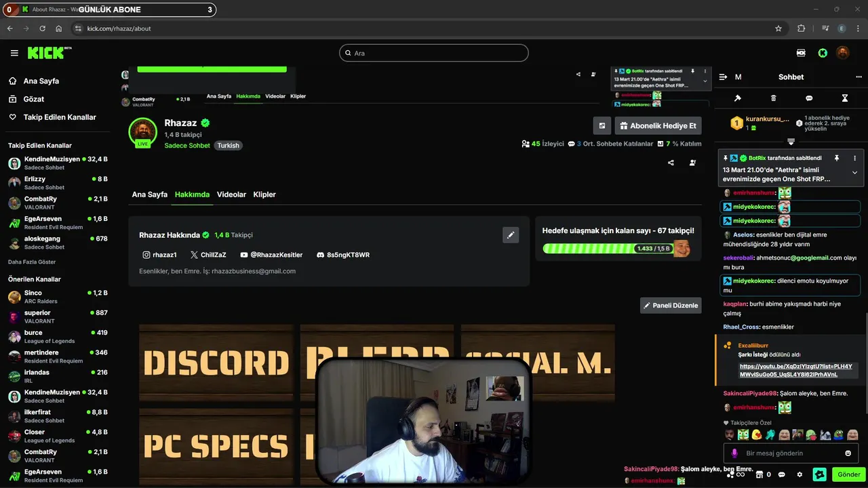This screenshot has height=488, width=868.
Task: Click Abonelik Hediye Et button
Action: (x=658, y=125)
